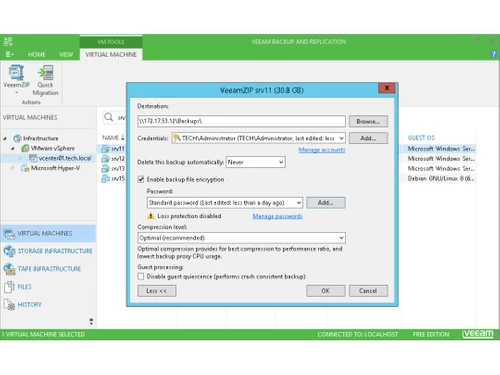Click the Quick Migration ribbon icon
Viewport: 500px width, 375px height.
46,73
